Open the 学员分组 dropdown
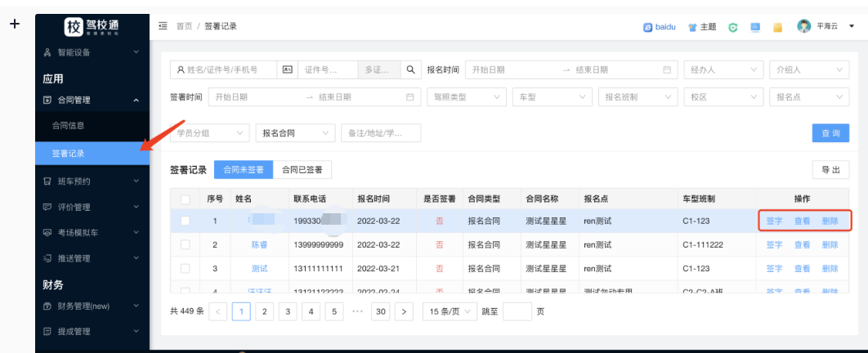868x353 pixels. tap(209, 133)
